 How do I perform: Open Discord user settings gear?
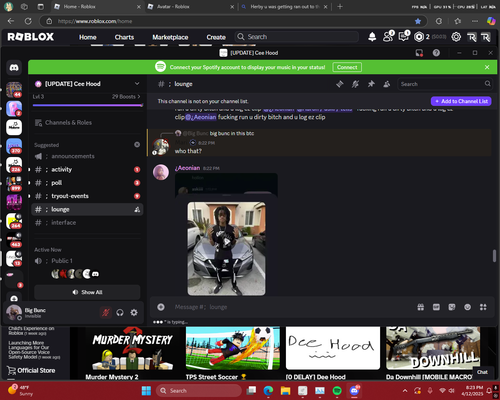(x=134, y=312)
